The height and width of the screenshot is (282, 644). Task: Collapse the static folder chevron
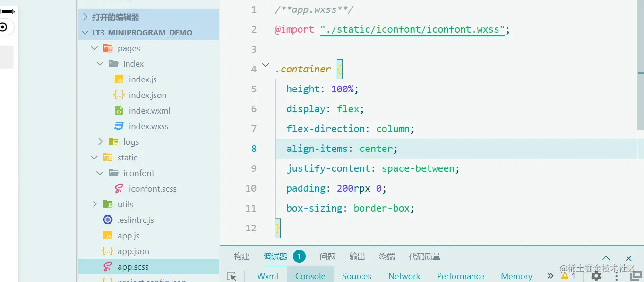click(94, 157)
